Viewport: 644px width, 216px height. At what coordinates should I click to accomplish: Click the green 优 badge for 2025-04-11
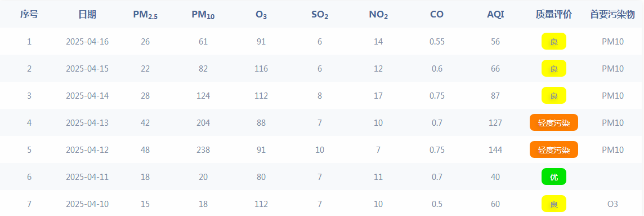[x=553, y=177]
